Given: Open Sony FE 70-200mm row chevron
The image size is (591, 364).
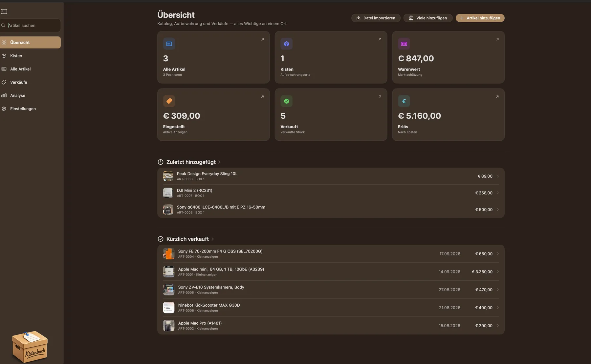Looking at the screenshot, I should click(x=498, y=254).
